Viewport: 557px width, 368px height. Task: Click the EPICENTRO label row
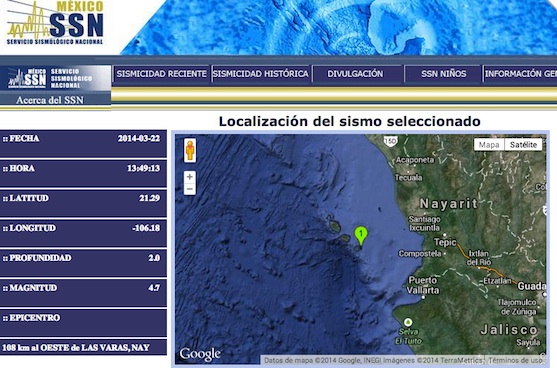pyautogui.click(x=83, y=323)
